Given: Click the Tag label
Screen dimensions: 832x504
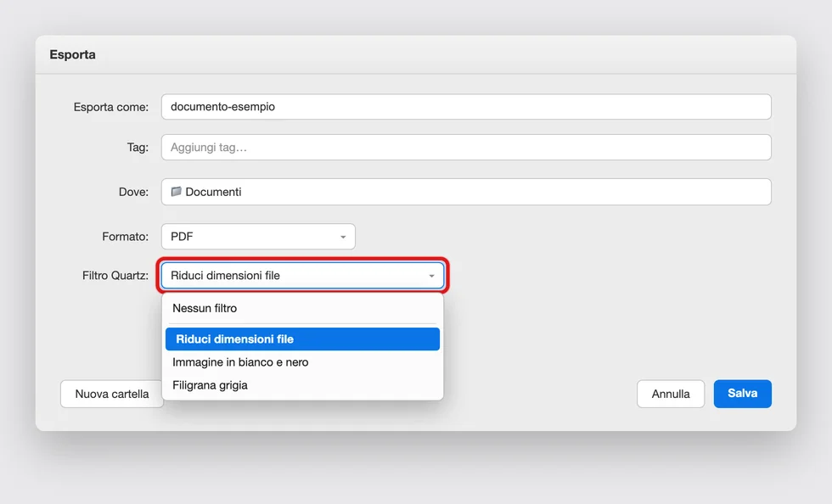Looking at the screenshot, I should 138,148.
